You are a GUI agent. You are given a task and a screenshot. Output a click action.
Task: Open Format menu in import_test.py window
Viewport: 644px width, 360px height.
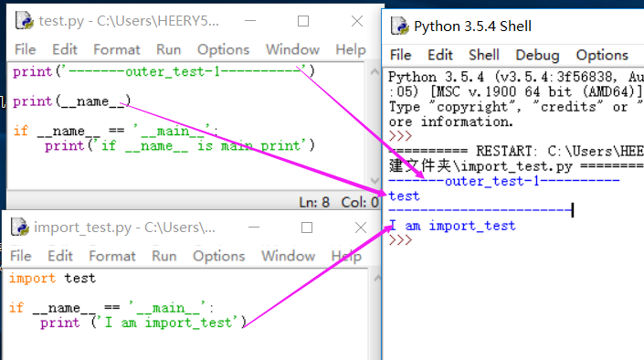(112, 256)
